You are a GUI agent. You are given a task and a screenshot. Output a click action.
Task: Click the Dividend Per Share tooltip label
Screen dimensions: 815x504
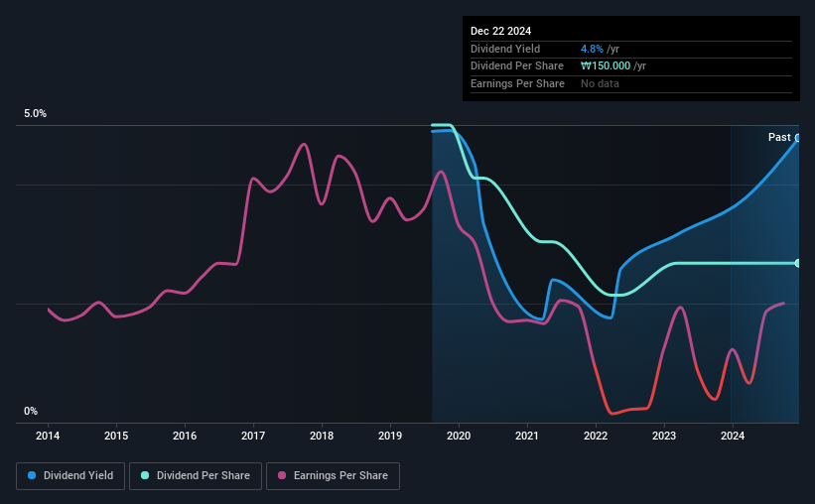pyautogui.click(x=516, y=66)
